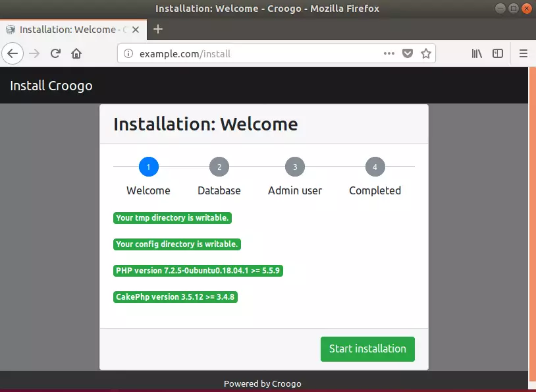The height and width of the screenshot is (392, 536).
Task: Select step 1 Welcome circle
Action: (149, 167)
